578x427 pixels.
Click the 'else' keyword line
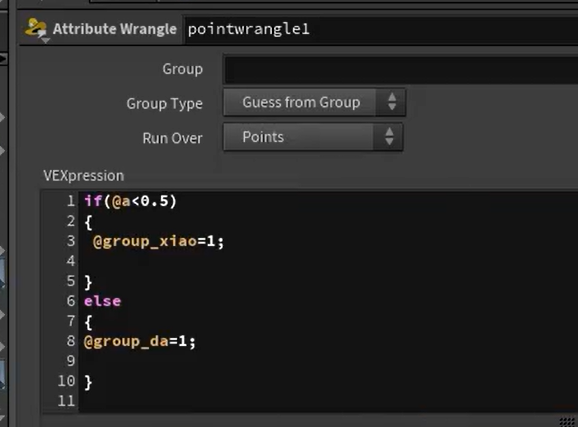[102, 301]
